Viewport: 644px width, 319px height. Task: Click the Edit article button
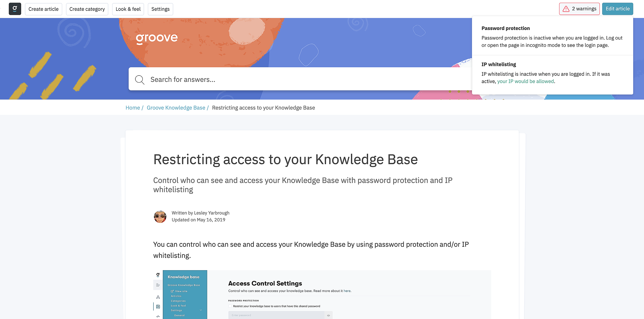617,9
